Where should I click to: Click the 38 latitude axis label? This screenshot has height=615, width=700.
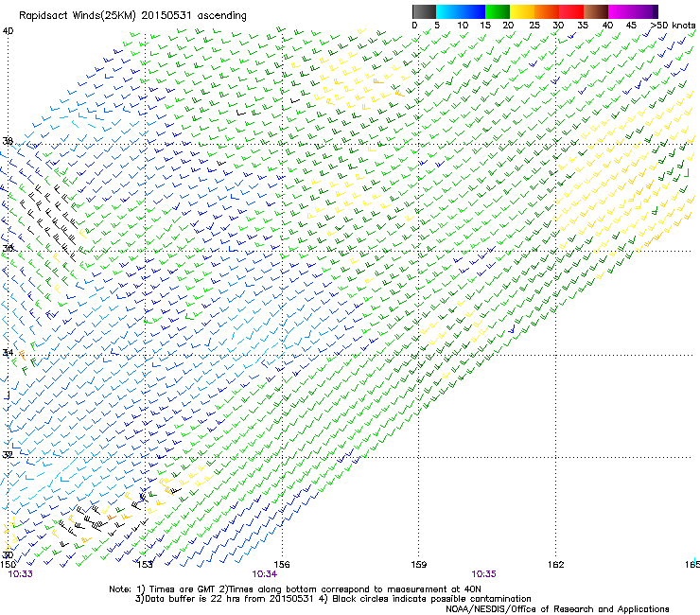pos(8,141)
